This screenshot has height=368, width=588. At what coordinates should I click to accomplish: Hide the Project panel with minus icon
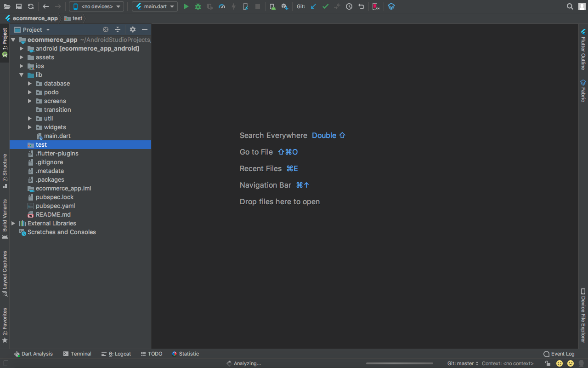(145, 29)
